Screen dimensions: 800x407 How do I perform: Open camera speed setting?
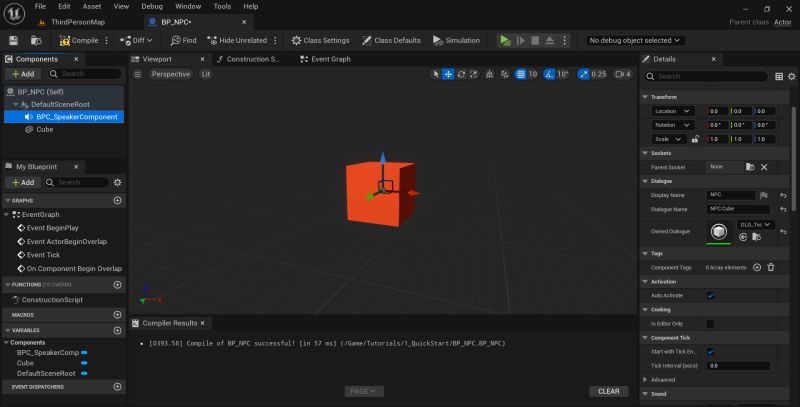[x=623, y=74]
